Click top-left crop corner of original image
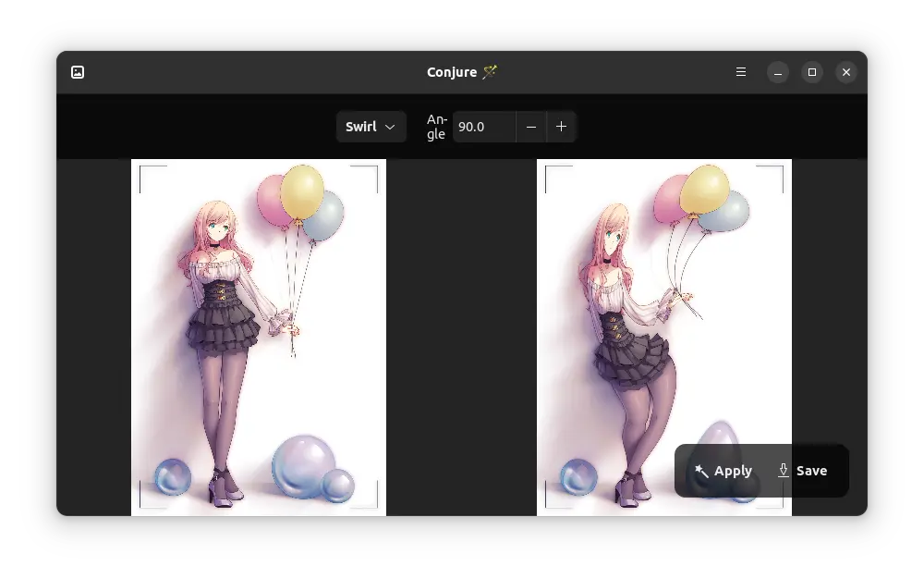 click(141, 168)
